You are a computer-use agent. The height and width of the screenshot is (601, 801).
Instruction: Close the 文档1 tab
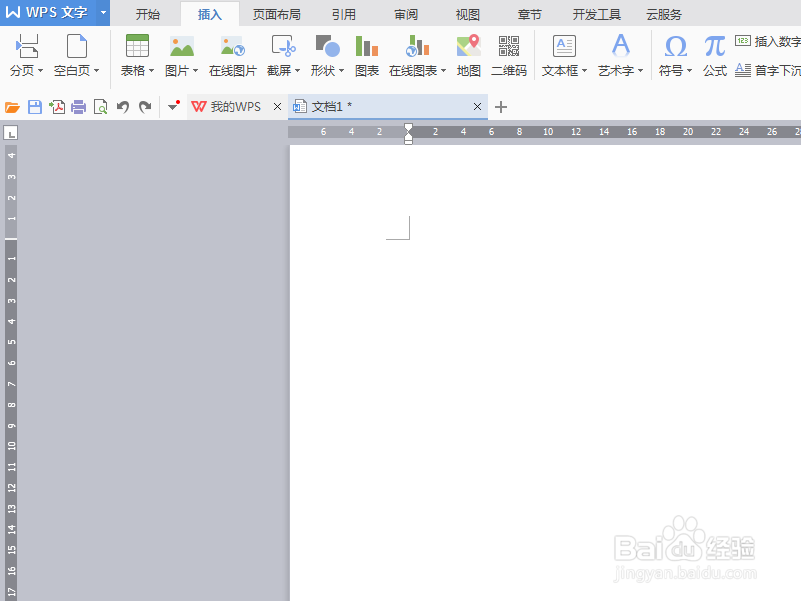(x=477, y=107)
